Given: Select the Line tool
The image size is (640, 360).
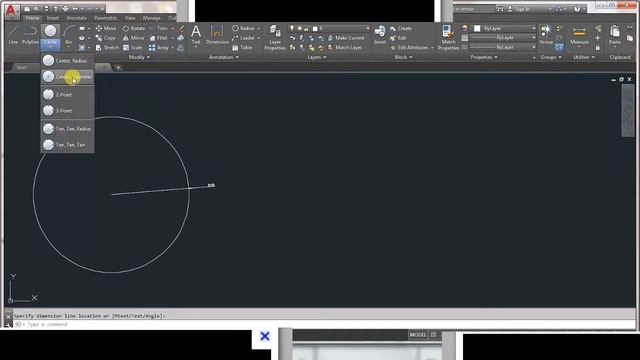Looking at the screenshot, I should 13,34.
